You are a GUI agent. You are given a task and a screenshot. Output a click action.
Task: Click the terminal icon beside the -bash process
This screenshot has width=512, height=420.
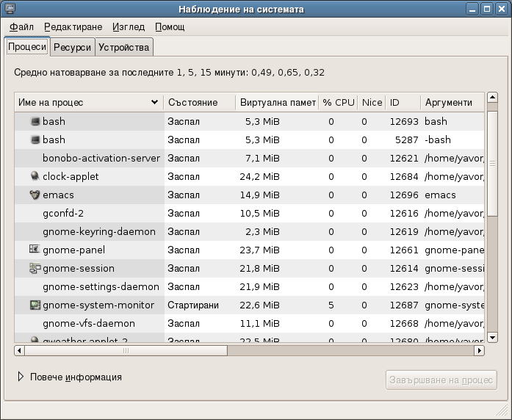coord(35,140)
